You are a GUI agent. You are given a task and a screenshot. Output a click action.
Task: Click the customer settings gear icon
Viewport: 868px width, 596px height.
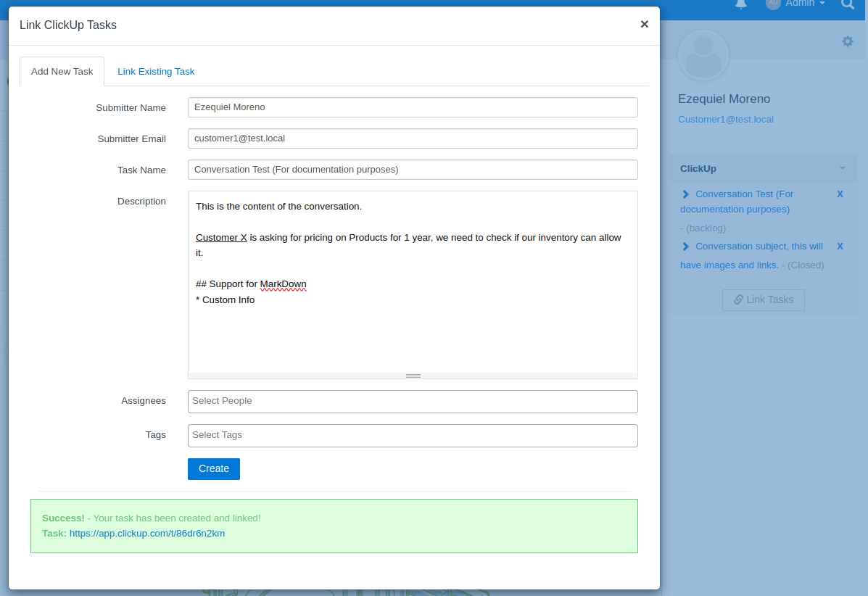tap(847, 41)
